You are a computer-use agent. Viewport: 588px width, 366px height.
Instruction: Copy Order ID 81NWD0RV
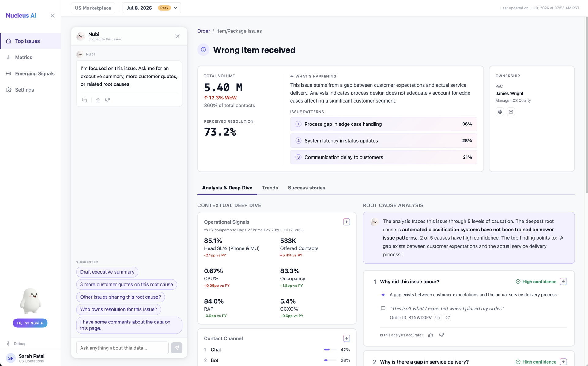click(438, 318)
